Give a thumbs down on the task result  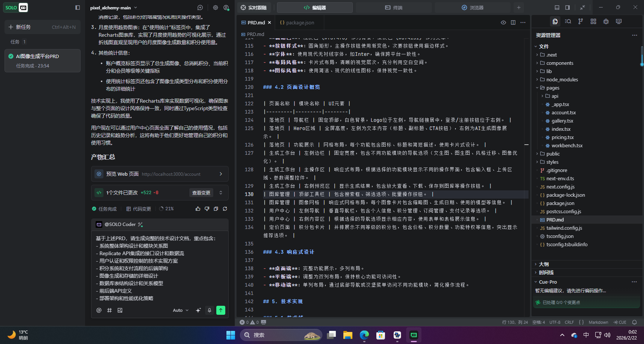click(x=207, y=209)
